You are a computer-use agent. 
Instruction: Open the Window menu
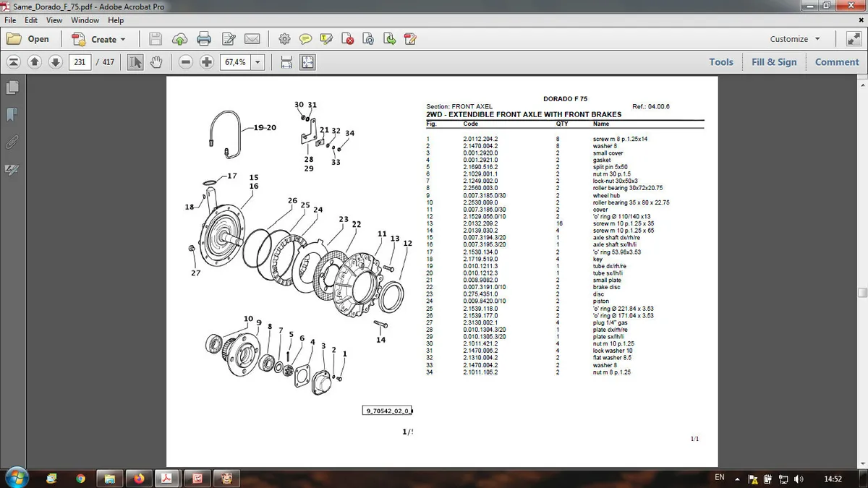pyautogui.click(x=85, y=20)
